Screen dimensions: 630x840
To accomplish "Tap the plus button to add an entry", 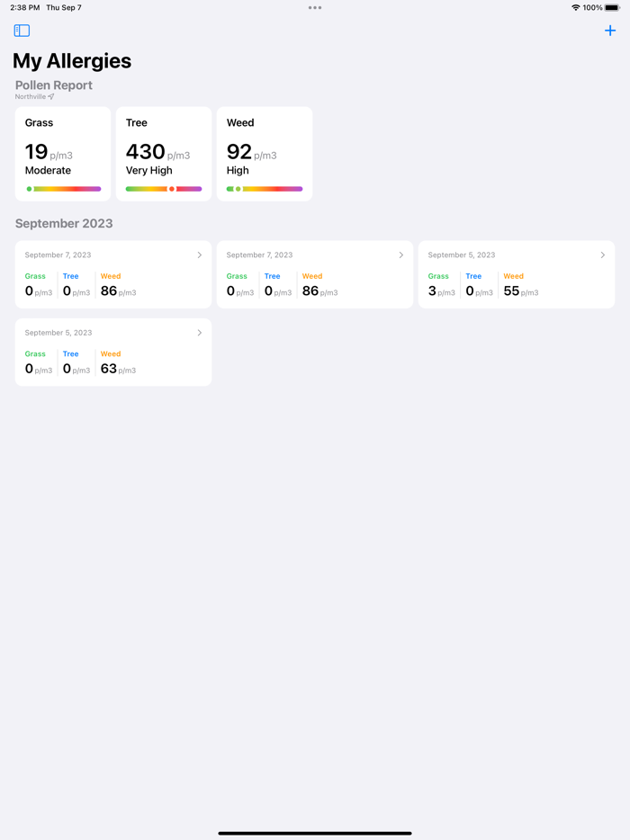I will coord(610,30).
